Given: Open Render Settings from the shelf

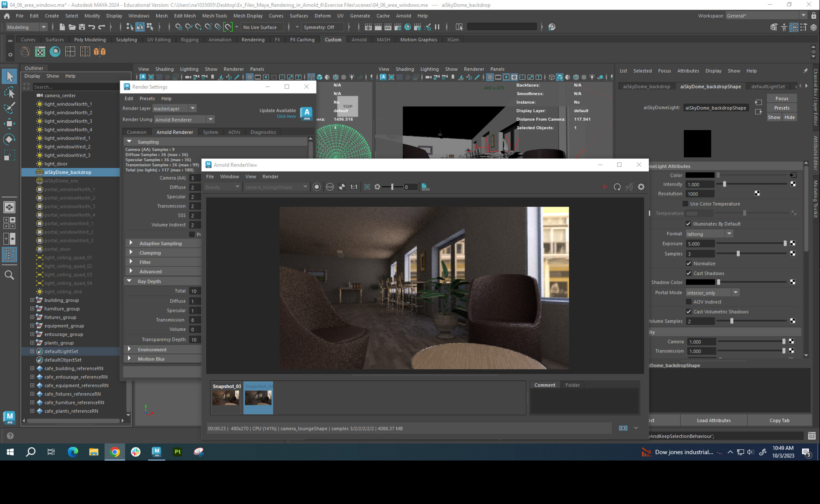Looking at the screenshot, I should pyautogui.click(x=40, y=51).
